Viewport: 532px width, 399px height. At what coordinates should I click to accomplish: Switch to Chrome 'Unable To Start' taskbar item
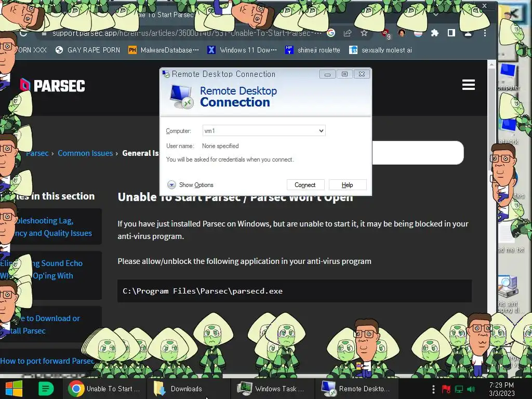tap(104, 389)
